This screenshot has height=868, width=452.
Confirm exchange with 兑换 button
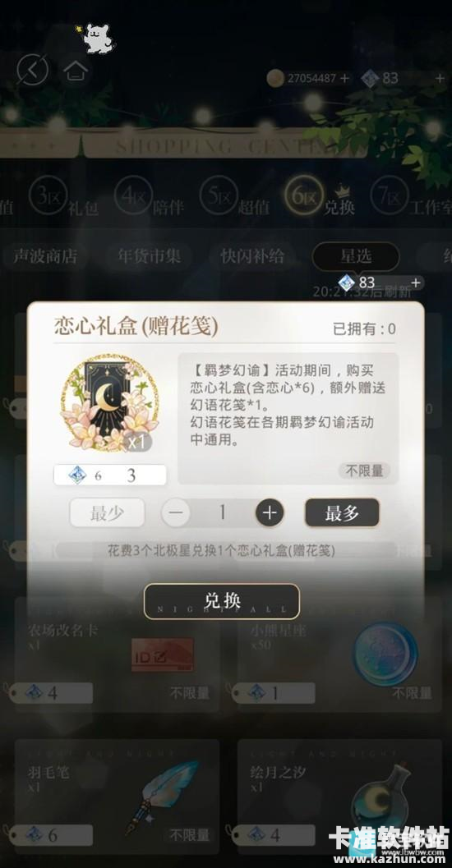pos(222,601)
